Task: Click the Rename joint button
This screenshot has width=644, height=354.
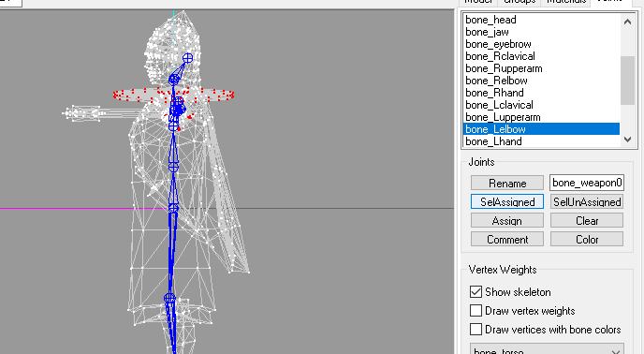Action: click(507, 183)
